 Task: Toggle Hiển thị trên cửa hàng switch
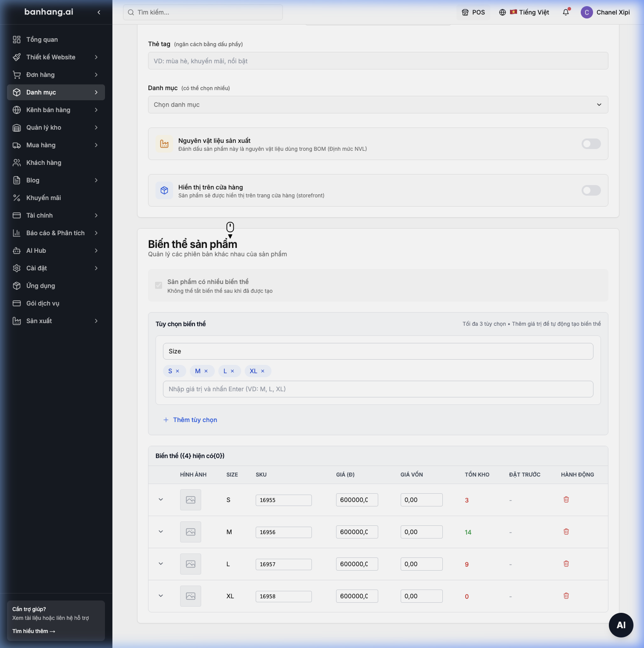[x=591, y=190]
